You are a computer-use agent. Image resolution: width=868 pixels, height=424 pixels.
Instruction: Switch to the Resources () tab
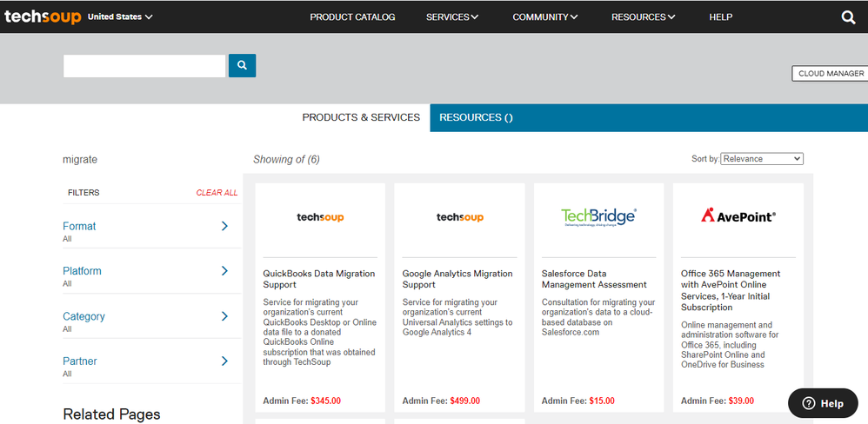tap(476, 117)
